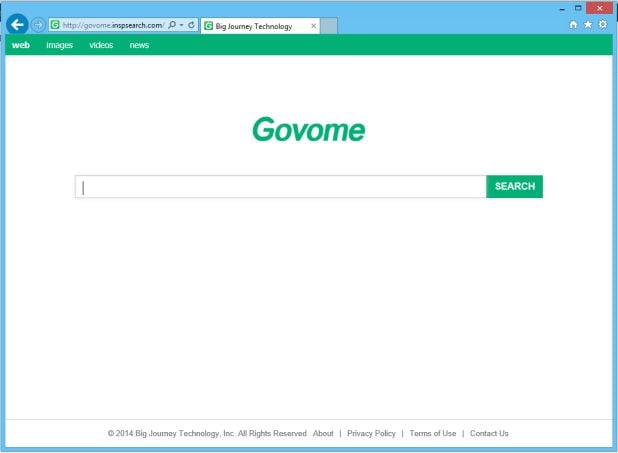Open a new blank tab

point(329,26)
